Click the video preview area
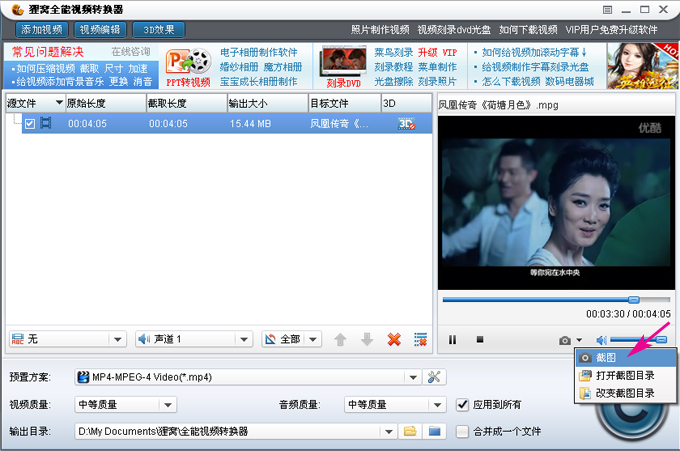 (556, 203)
